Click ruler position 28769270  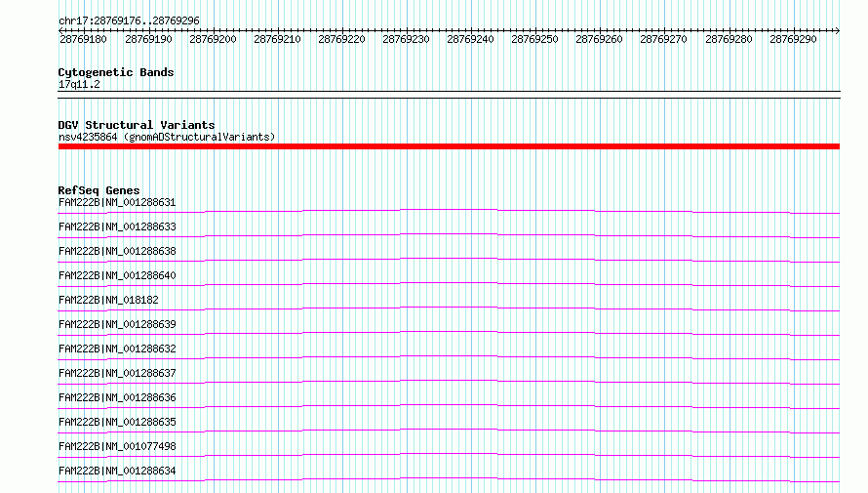[x=663, y=39]
